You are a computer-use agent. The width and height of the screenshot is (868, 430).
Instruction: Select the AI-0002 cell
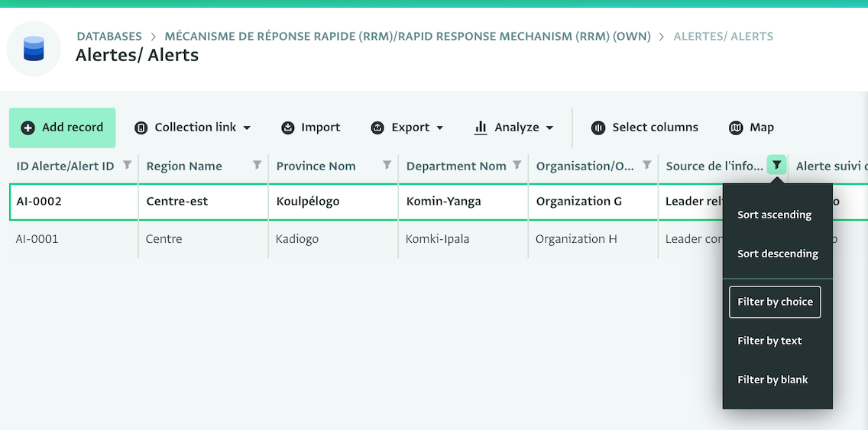[x=73, y=202]
